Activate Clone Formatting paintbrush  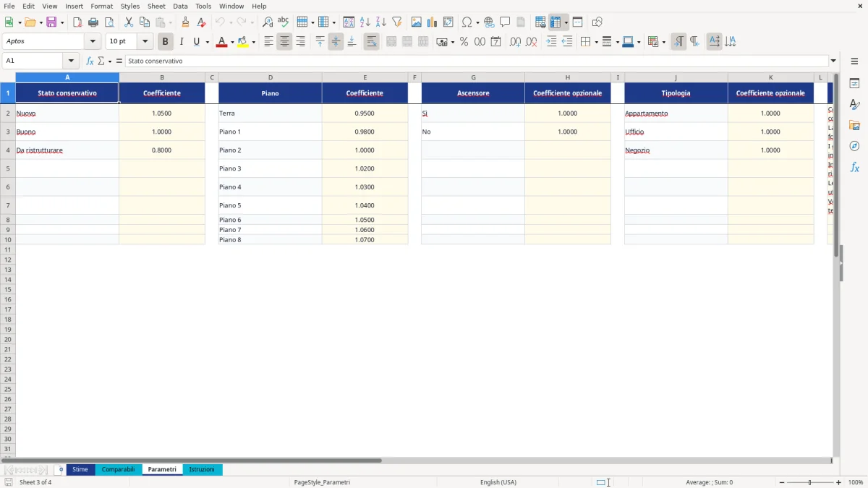click(186, 22)
